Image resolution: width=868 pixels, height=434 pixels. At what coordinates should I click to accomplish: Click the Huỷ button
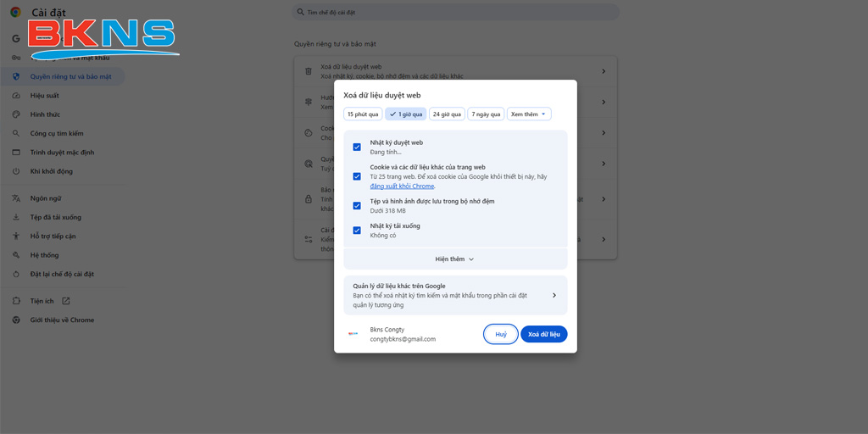pos(501,334)
